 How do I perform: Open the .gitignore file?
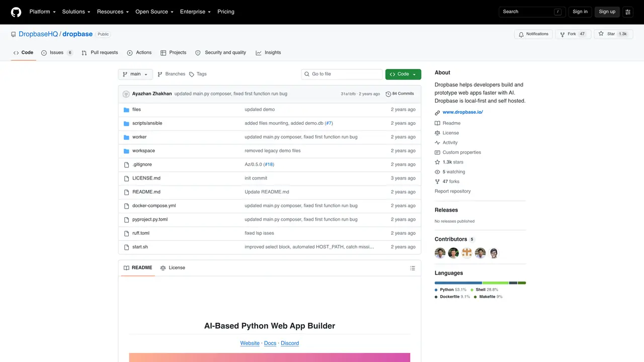[142, 164]
